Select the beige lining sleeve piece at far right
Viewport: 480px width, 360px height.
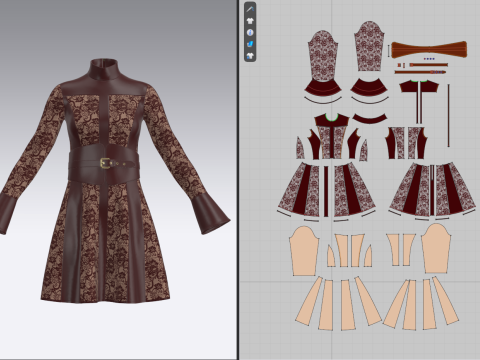coord(436,248)
